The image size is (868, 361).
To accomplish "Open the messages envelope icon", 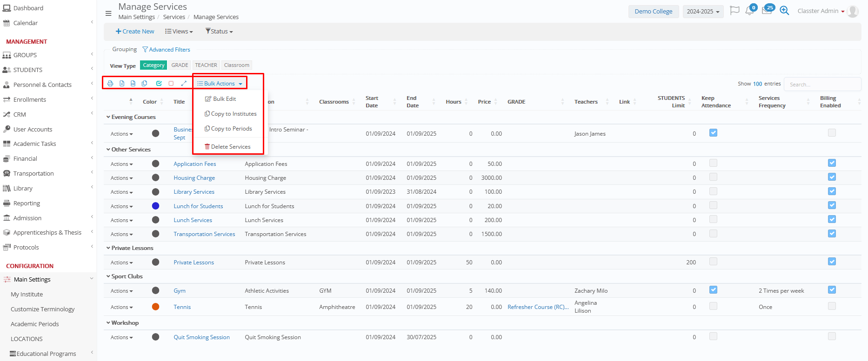I will [x=767, y=11].
